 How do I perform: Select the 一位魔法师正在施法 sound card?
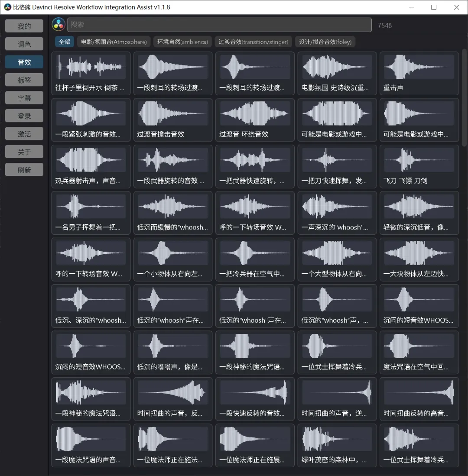tap(173, 445)
